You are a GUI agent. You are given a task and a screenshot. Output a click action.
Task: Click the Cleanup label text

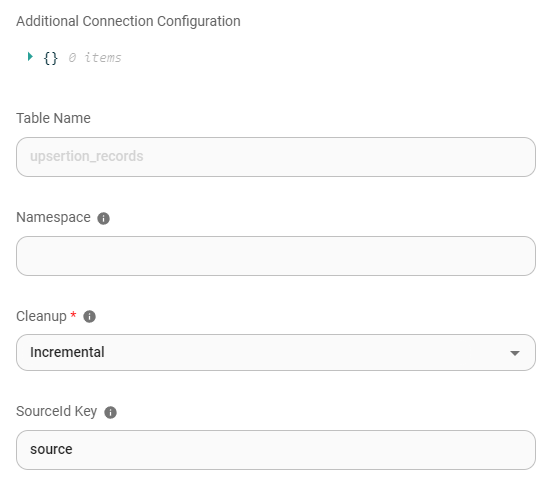pos(41,316)
